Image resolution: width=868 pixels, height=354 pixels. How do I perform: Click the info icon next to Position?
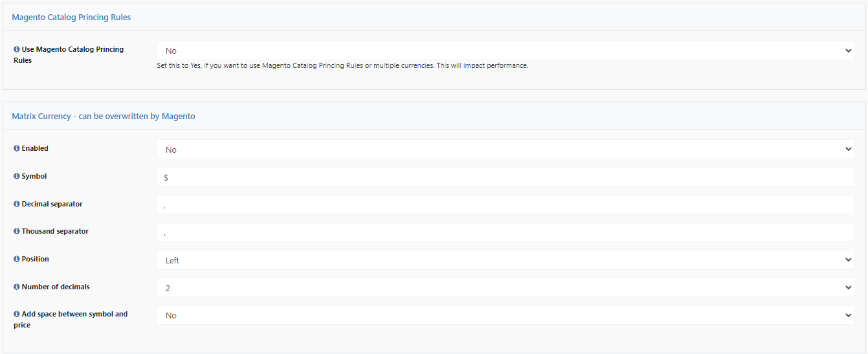pos(17,259)
